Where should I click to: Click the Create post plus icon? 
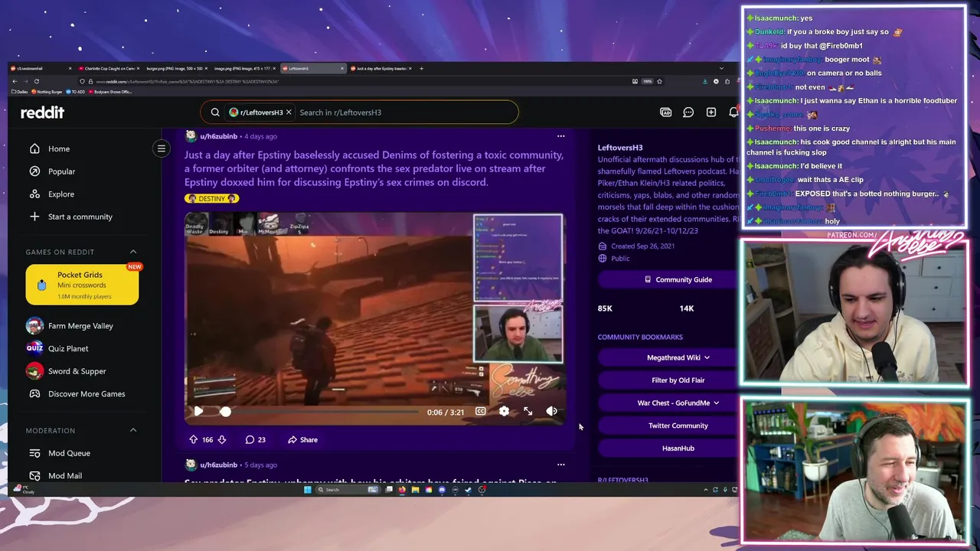pos(711,112)
